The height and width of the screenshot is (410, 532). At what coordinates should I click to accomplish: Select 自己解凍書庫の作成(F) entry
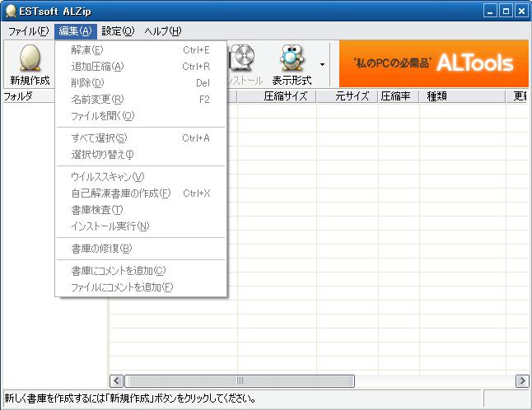[141, 193]
